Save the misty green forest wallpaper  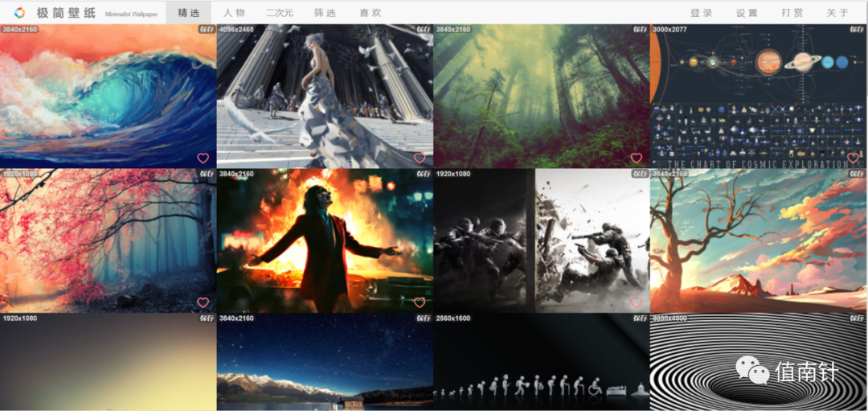(x=641, y=29)
